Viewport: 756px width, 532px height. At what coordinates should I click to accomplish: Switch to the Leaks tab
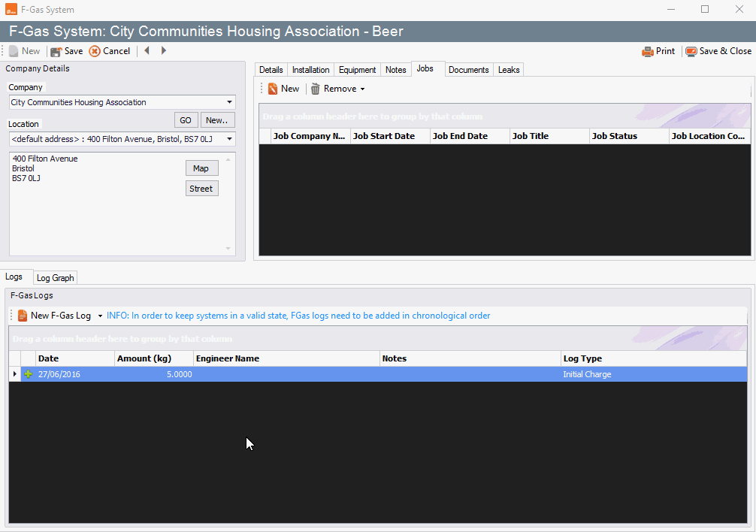tap(509, 70)
